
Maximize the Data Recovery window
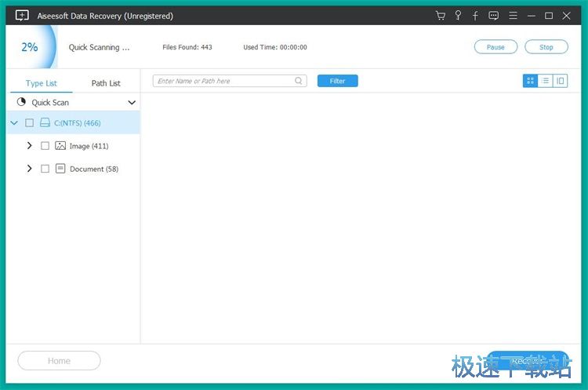549,16
